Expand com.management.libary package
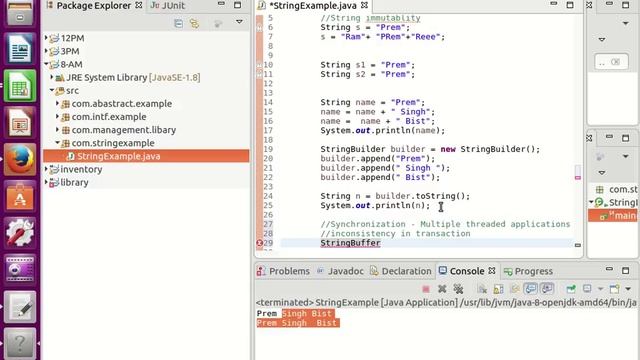Image resolution: width=640 pixels, height=360 pixels. click(58, 130)
